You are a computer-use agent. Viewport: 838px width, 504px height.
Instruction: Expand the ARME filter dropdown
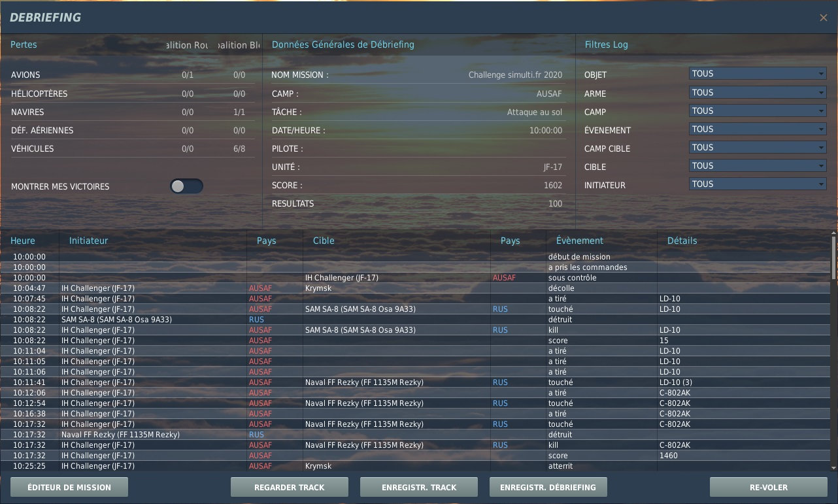click(x=758, y=93)
